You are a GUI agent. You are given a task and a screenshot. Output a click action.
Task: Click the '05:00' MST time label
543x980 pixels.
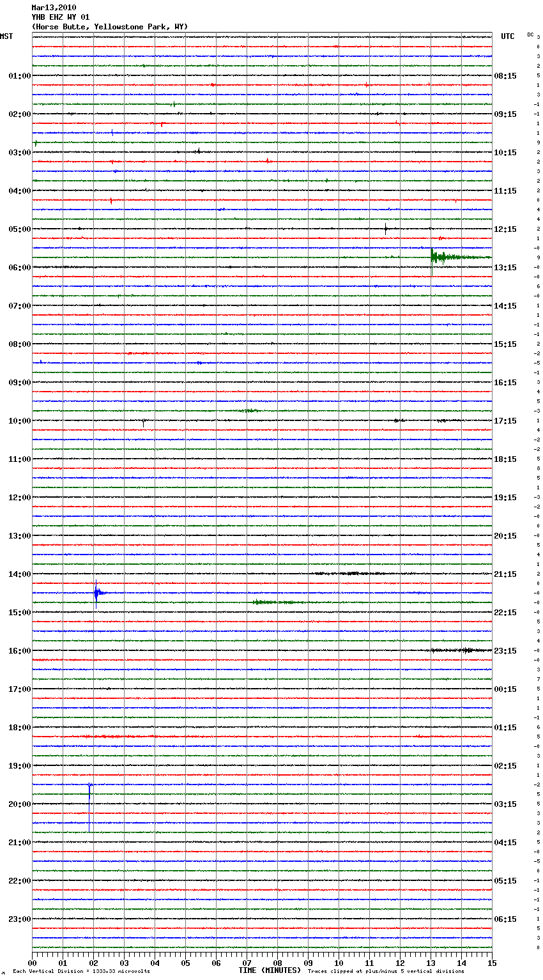pyautogui.click(x=20, y=229)
